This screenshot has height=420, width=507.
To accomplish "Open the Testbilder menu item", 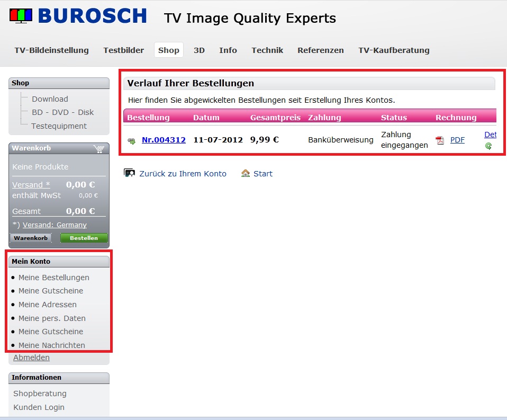I will pos(123,50).
